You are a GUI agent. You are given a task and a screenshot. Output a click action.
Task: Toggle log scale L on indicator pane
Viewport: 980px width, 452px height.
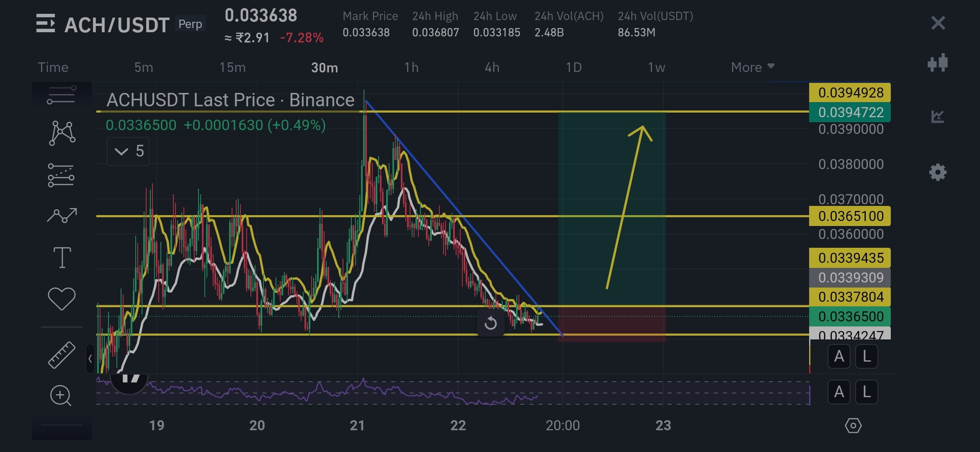(867, 392)
